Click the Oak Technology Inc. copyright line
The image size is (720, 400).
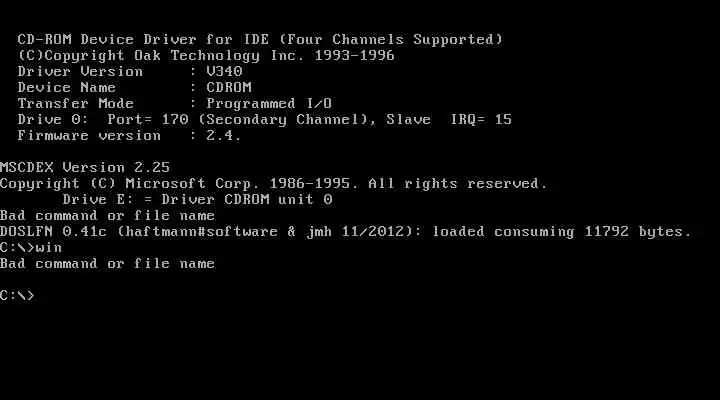pos(206,56)
